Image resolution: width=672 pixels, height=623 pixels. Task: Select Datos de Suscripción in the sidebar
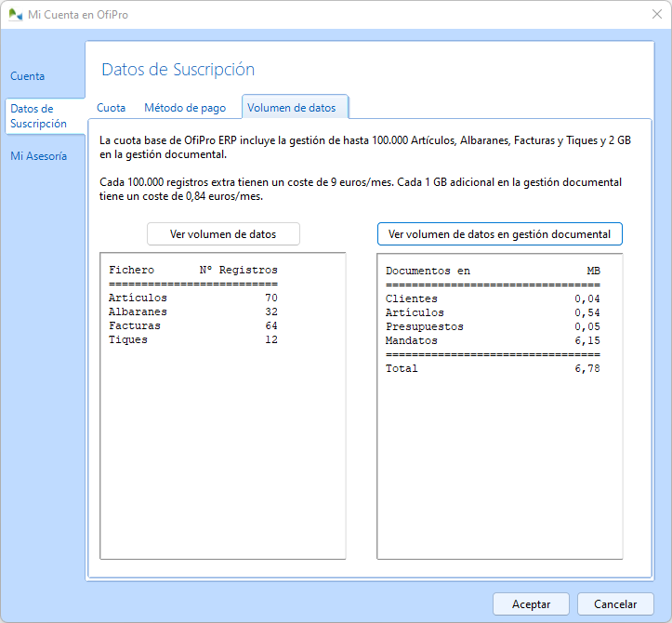(x=38, y=116)
